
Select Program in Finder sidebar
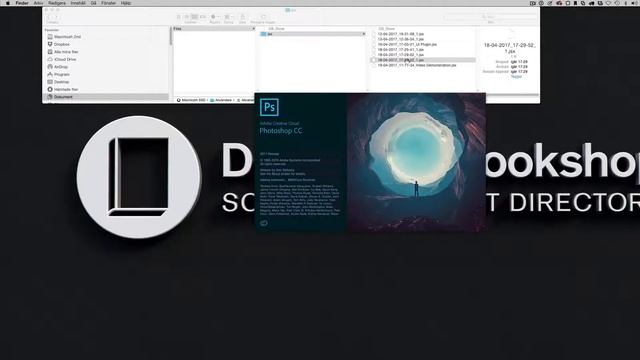point(105,74)
